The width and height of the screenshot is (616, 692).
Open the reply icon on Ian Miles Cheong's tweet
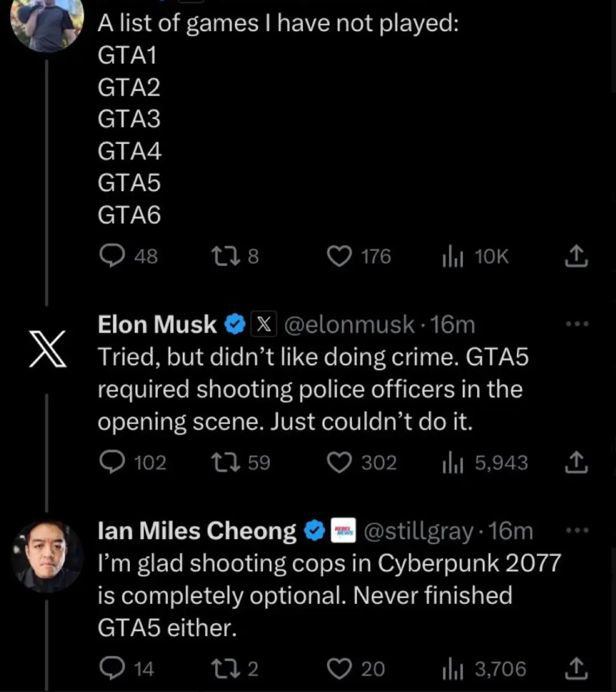point(113,669)
